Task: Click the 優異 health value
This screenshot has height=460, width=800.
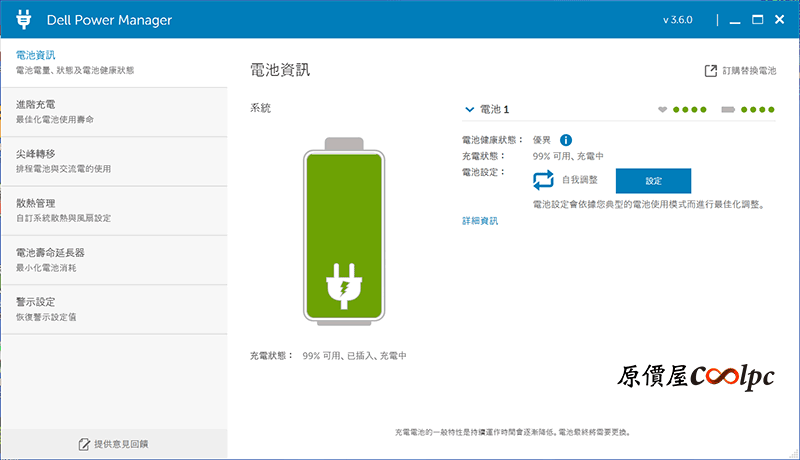Action: tap(541, 140)
